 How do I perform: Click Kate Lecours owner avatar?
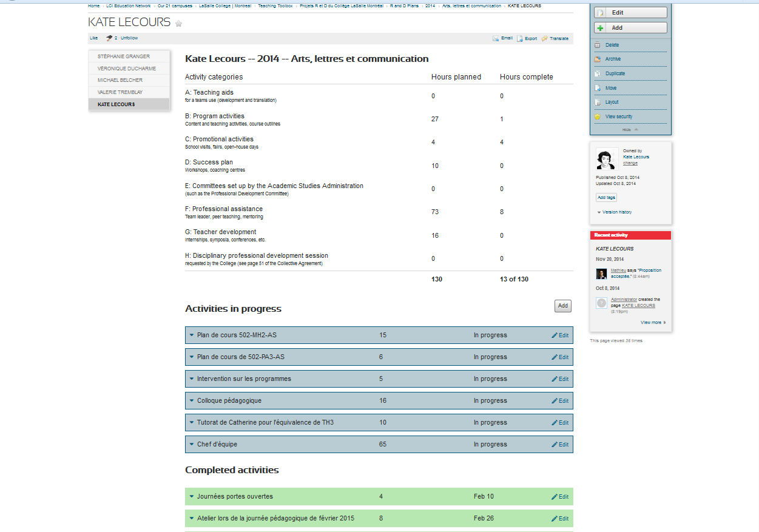click(x=607, y=158)
